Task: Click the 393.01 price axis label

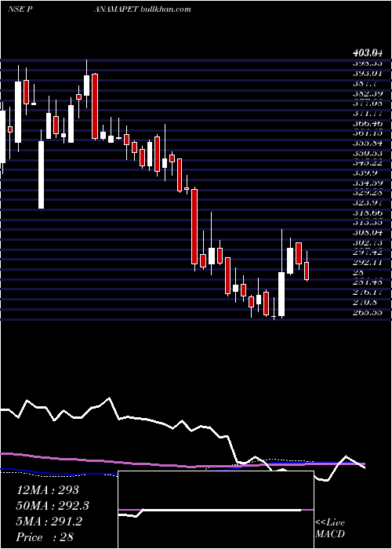Action: coord(368,74)
